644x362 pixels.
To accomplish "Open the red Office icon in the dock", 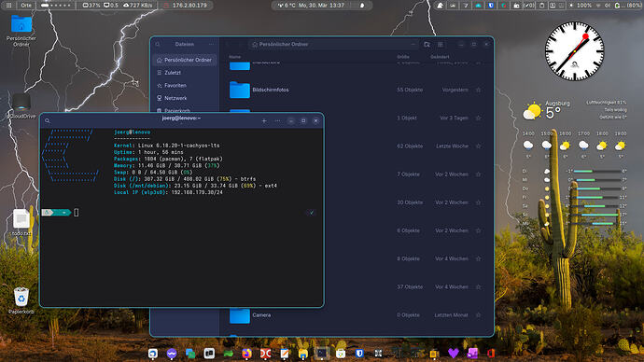I will point(491,354).
